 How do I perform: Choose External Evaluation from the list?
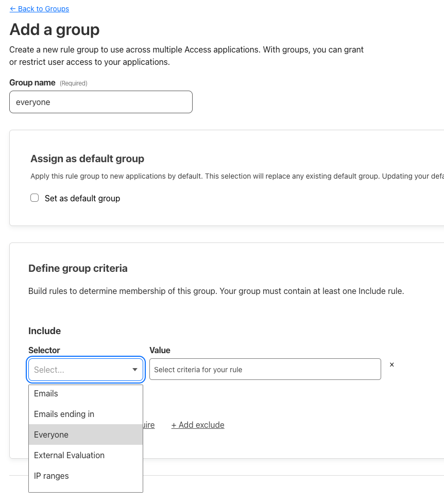pos(69,455)
